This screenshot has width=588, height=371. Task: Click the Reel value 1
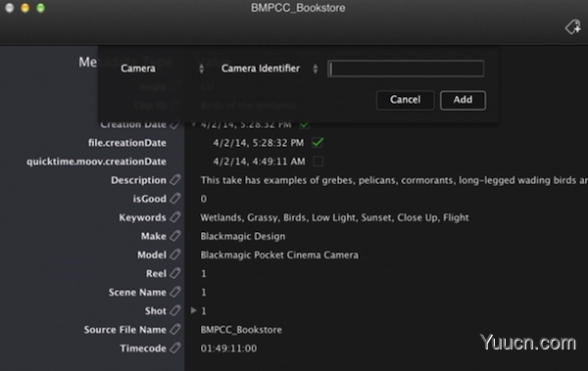(203, 273)
